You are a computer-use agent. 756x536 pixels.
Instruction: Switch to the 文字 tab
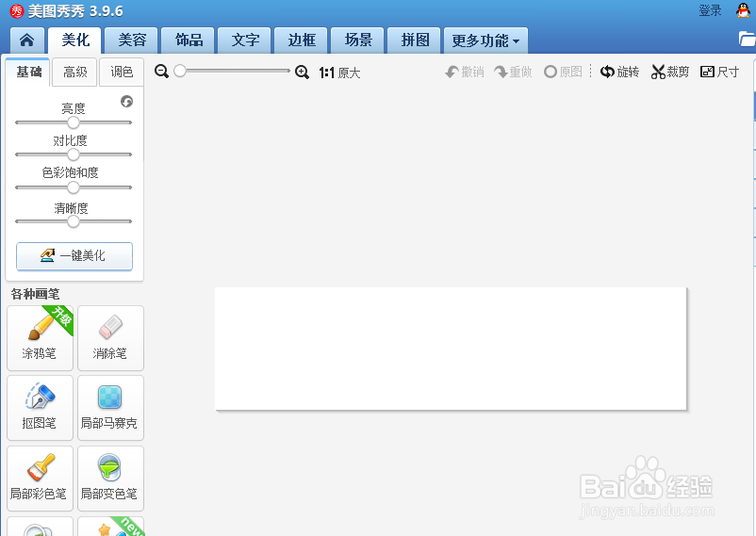(x=245, y=40)
